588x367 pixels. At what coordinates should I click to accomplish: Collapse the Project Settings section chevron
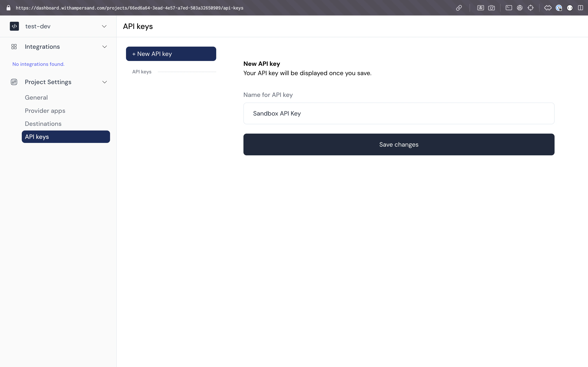tap(104, 82)
